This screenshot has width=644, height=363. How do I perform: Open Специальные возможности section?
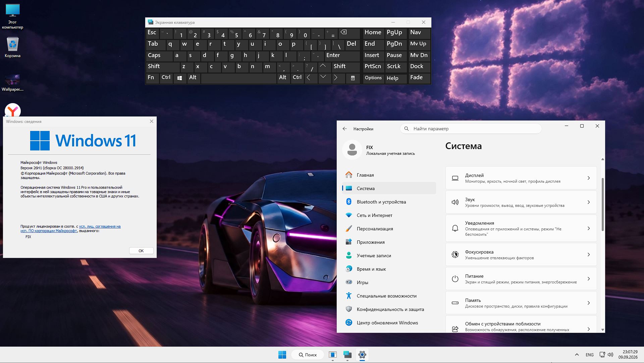click(x=389, y=296)
